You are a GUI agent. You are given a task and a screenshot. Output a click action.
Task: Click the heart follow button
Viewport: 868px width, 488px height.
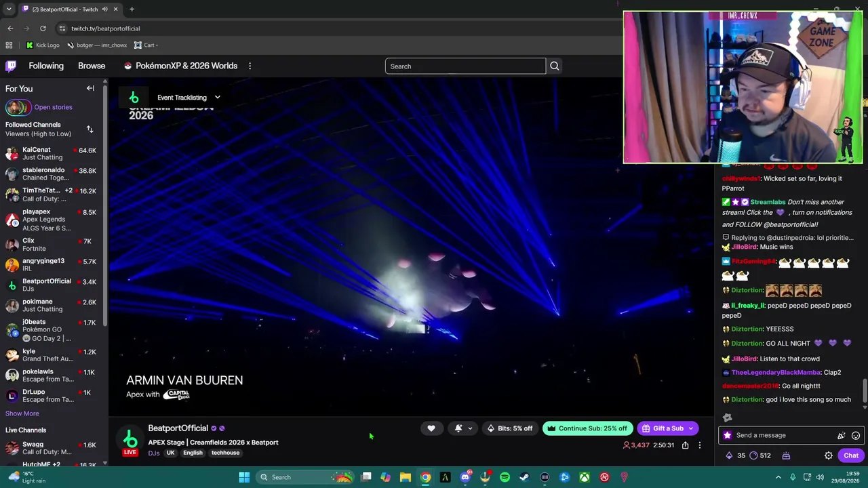pyautogui.click(x=431, y=428)
